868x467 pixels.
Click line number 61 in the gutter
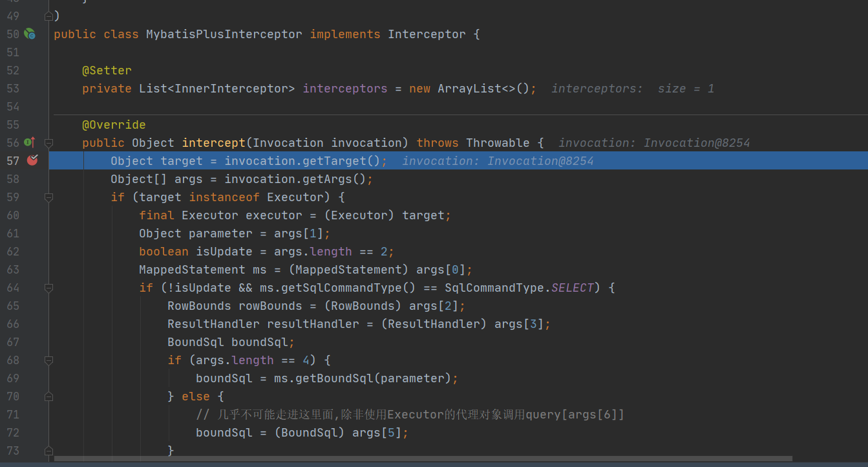pos(13,234)
